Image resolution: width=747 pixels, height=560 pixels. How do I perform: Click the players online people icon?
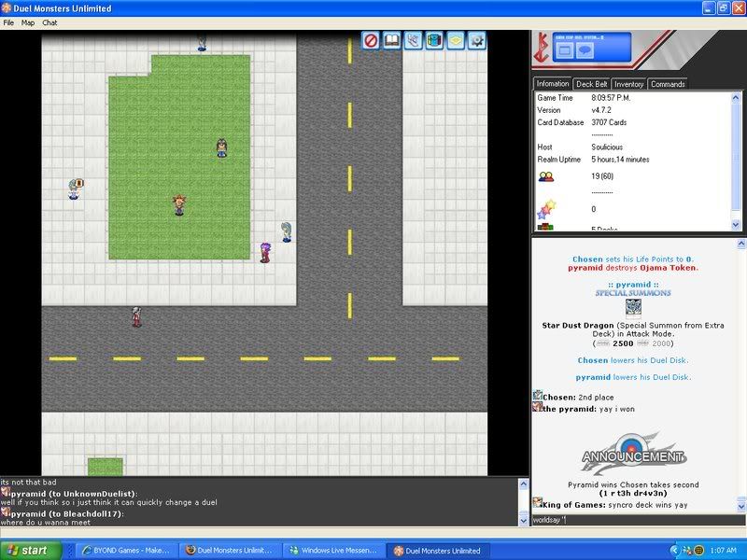[x=545, y=176]
